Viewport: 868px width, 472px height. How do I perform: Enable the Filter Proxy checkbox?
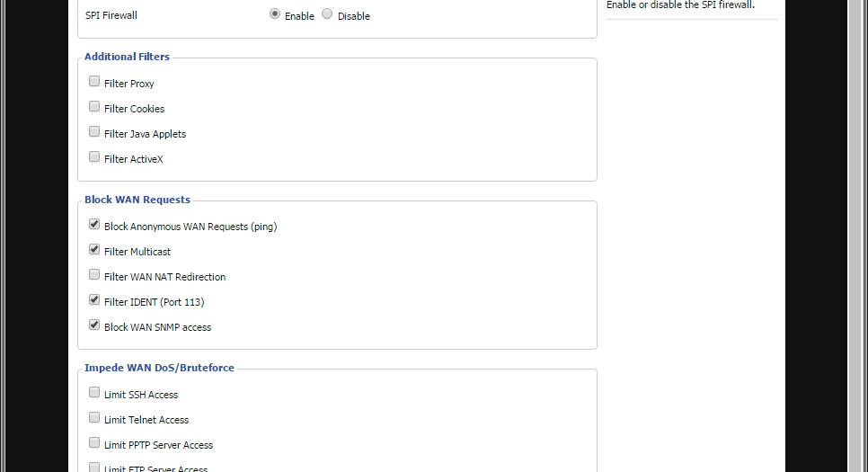coord(94,82)
